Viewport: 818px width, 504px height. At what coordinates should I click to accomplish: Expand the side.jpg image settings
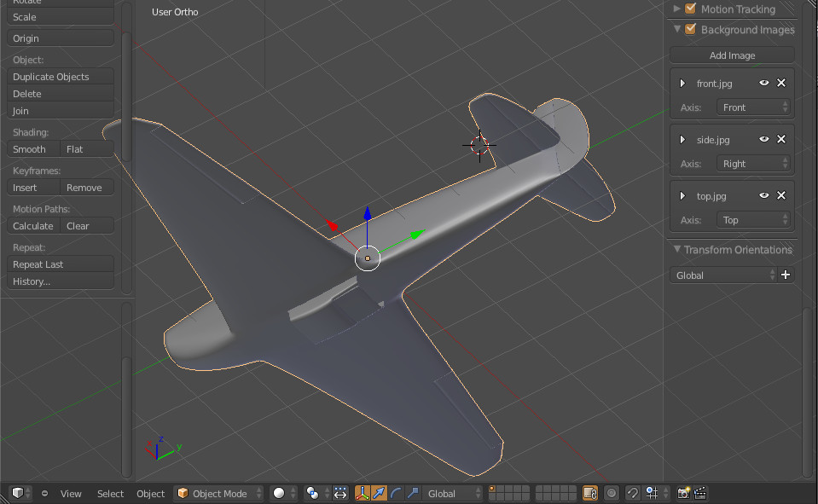click(x=682, y=140)
